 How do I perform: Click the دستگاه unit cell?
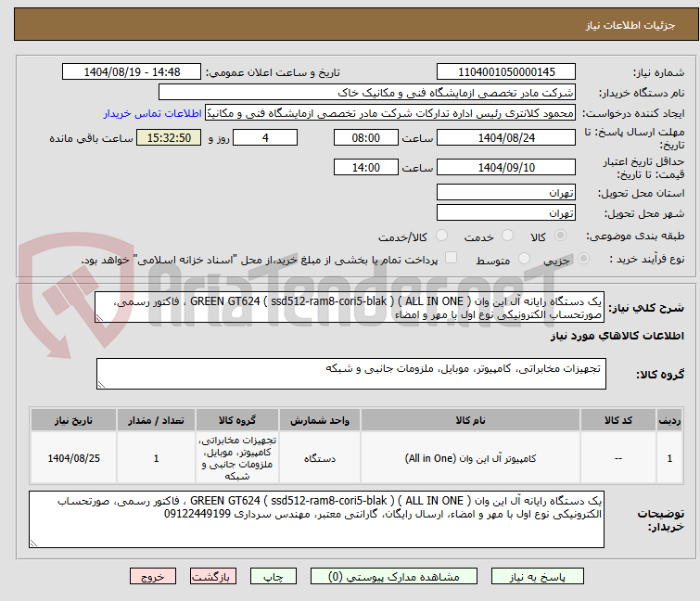coord(320,458)
